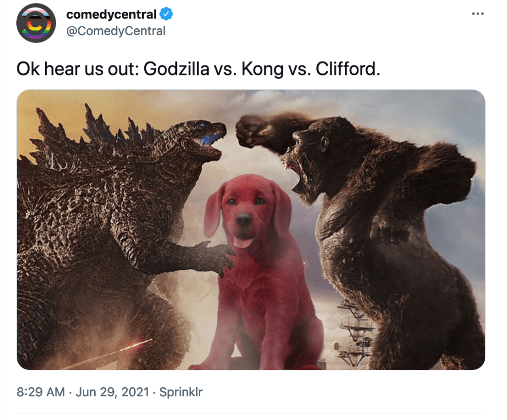Open the @ComedyCentral handle link
This screenshot has height=420, width=507.
[116, 31]
